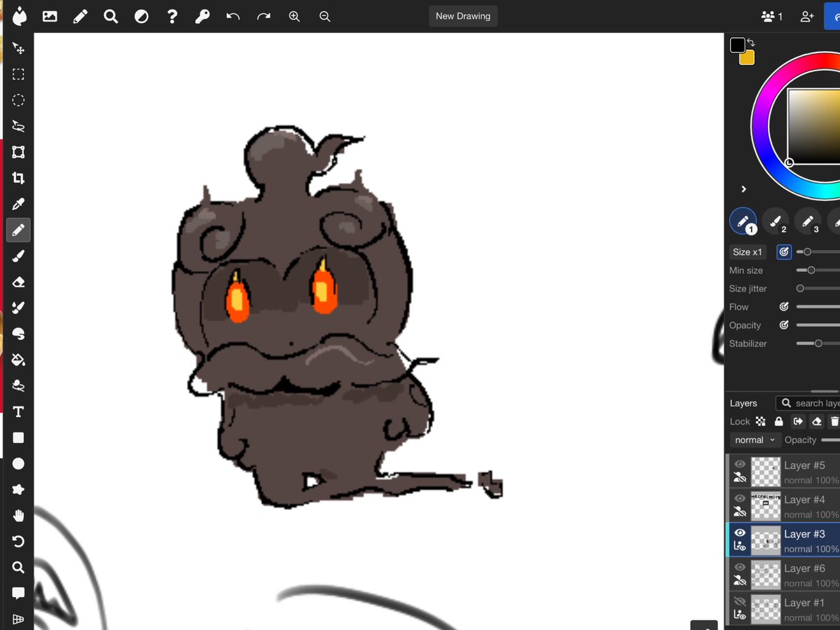Toggle pressure sensitivity for Size
This screenshot has width=840, height=630.
(784, 252)
